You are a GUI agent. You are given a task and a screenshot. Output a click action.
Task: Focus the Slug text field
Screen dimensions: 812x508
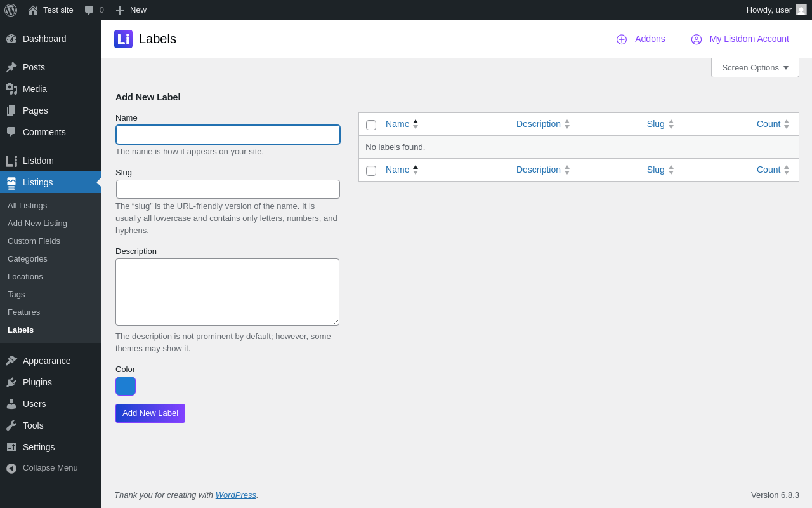(228, 189)
